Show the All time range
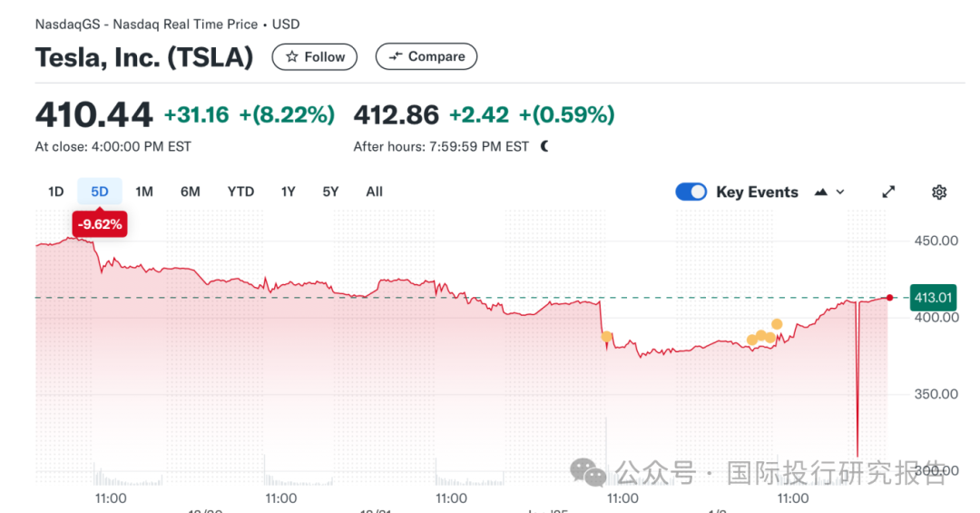 [x=375, y=192]
